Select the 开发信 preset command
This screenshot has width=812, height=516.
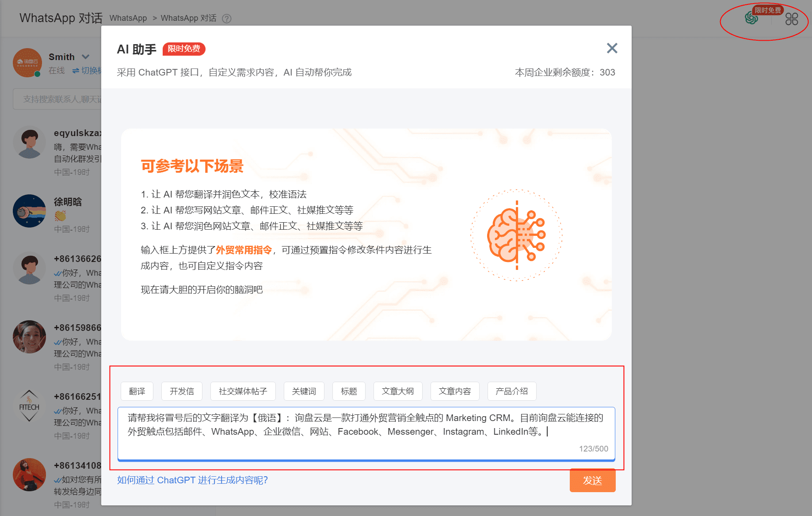[x=182, y=391]
